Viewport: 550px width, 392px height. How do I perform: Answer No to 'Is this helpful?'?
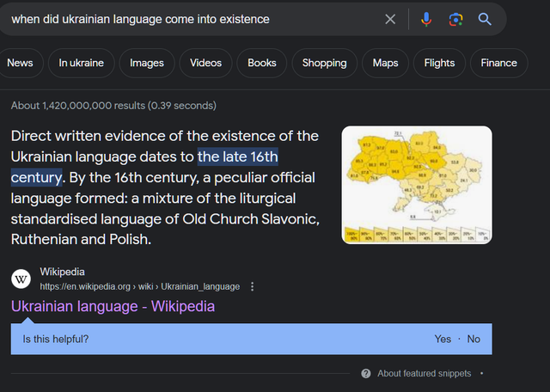pos(474,339)
